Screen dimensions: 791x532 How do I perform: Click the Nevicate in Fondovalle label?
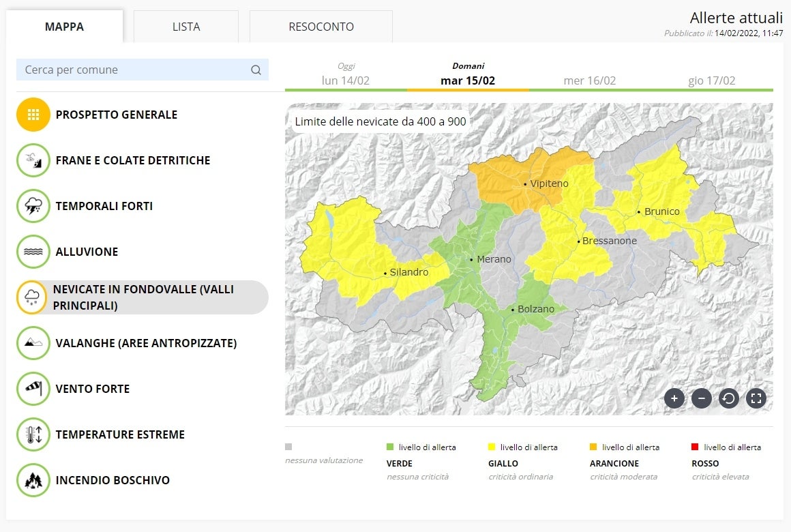coord(143,297)
